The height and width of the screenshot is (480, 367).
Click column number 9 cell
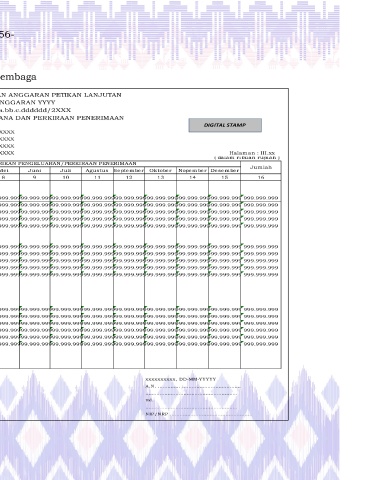coord(35,177)
